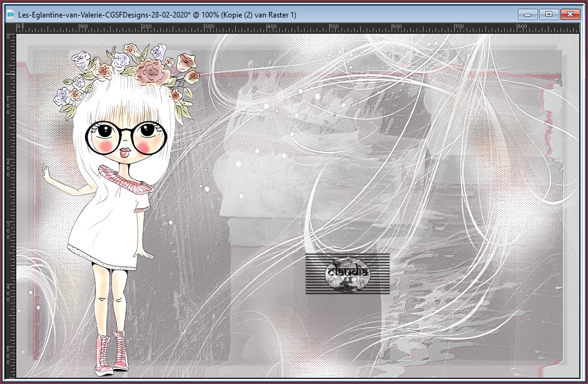Image resolution: width=588 pixels, height=384 pixels.
Task: Click the PaintShop Pro document icon in title bar
Action: [11, 14]
